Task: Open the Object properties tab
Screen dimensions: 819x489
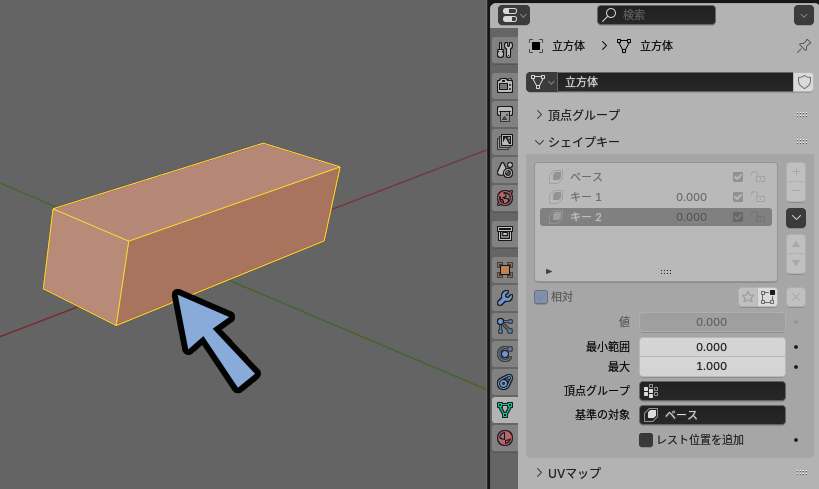Action: [505, 270]
